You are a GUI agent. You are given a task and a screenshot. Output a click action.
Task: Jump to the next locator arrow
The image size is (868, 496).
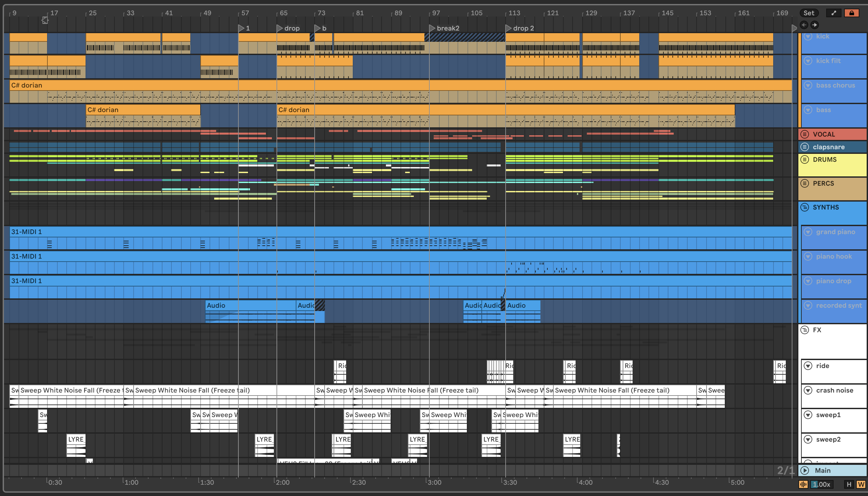click(815, 25)
